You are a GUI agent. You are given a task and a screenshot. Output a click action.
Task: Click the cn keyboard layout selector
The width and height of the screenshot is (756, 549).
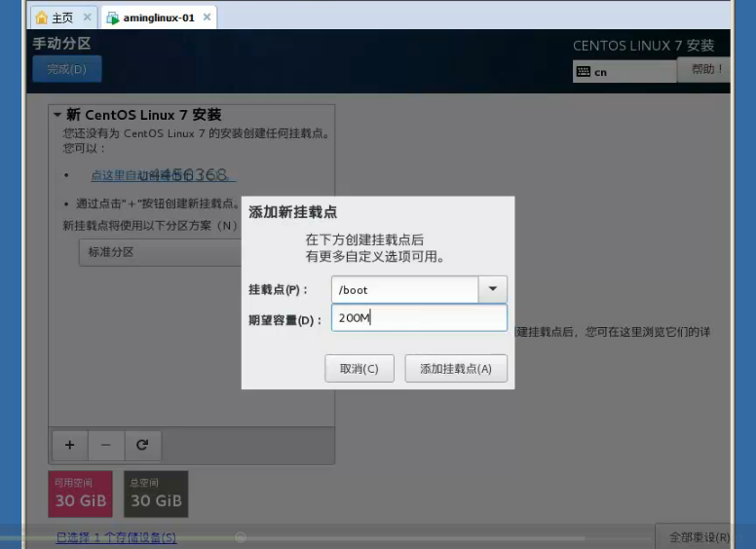[624, 72]
